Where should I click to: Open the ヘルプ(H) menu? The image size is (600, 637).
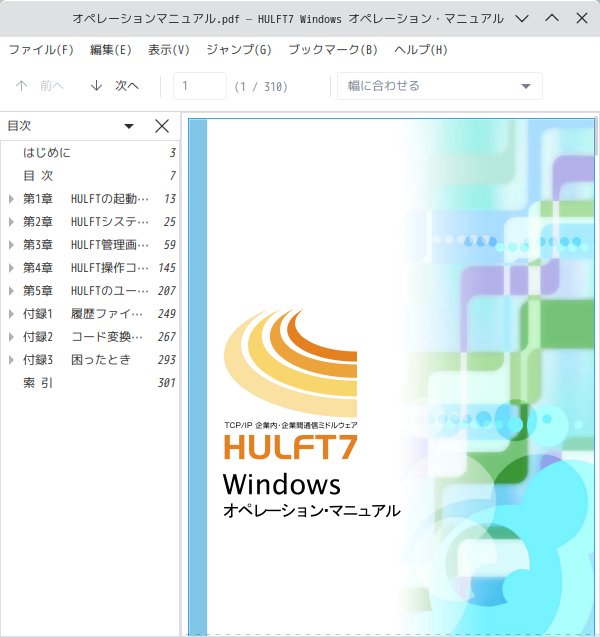click(x=420, y=50)
